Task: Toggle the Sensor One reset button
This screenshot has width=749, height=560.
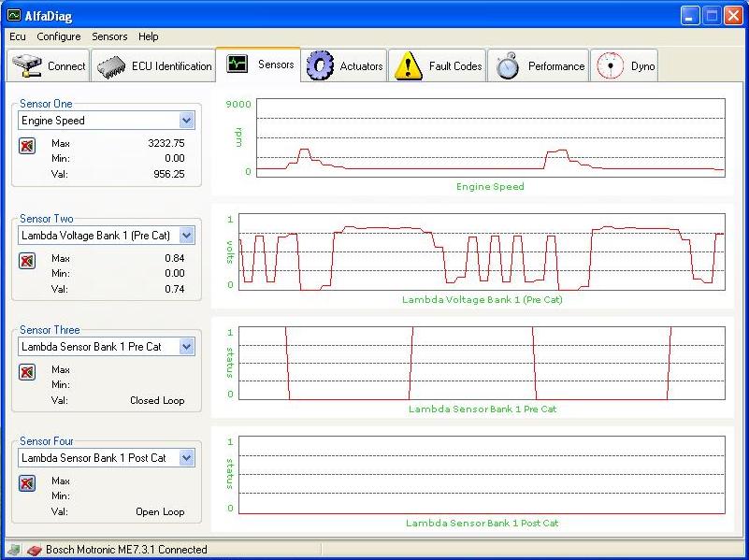Action: pyautogui.click(x=27, y=146)
